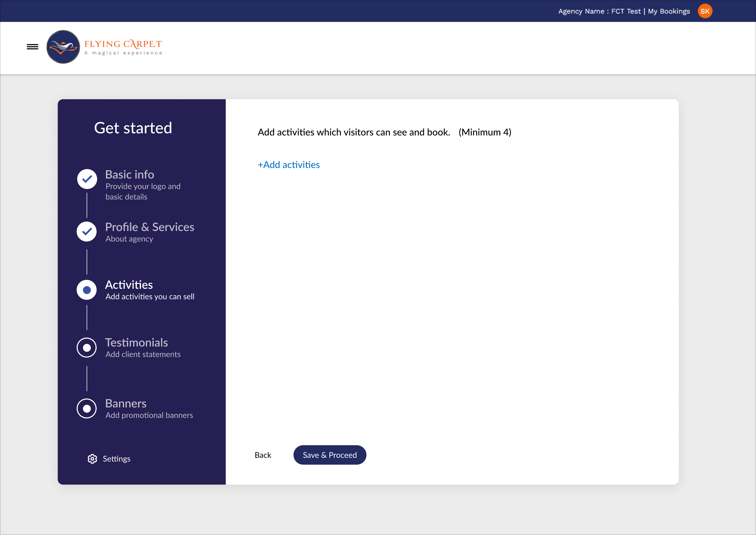The image size is (756, 535).
Task: Click the Settings label
Action: [117, 459]
